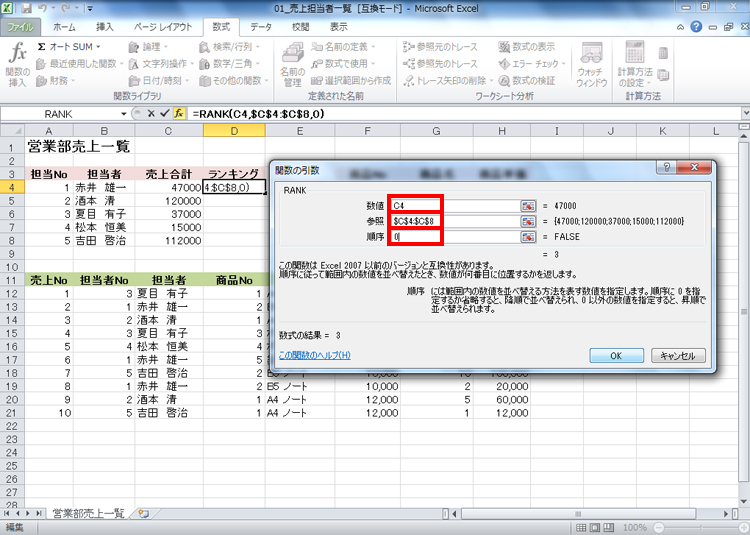Click the dialog help ? button

[667, 167]
